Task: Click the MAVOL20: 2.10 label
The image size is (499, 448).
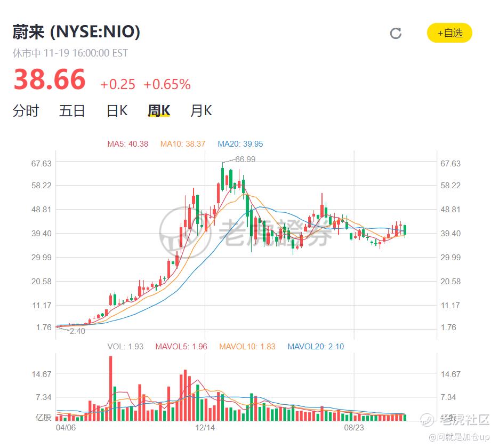Action: pos(316,347)
